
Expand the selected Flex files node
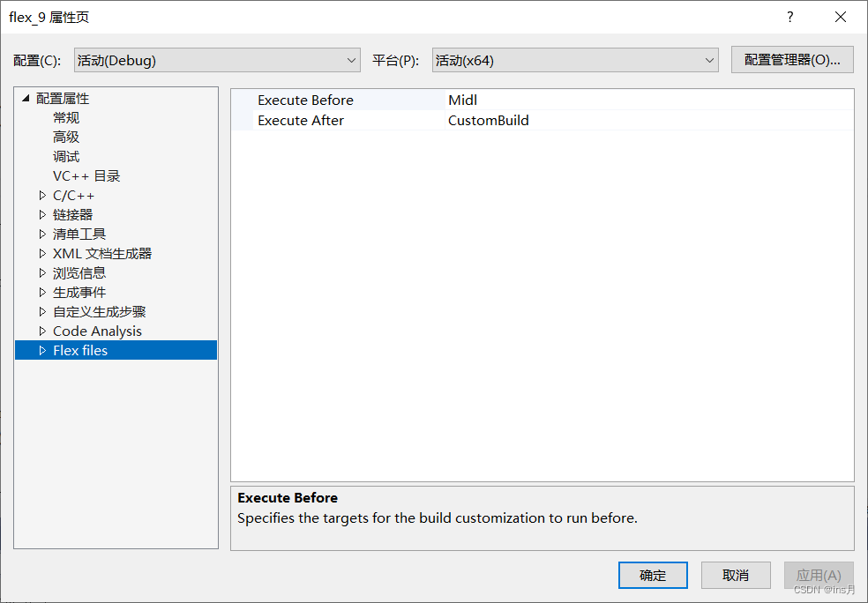click(41, 350)
